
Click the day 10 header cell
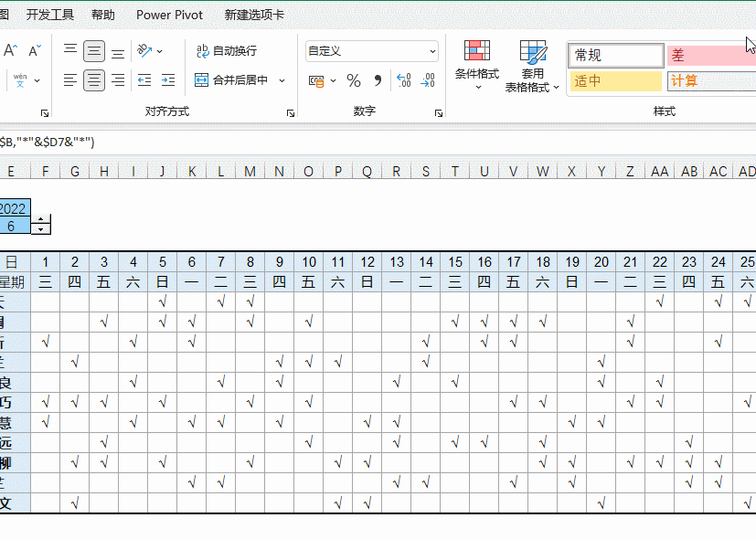pos(309,262)
